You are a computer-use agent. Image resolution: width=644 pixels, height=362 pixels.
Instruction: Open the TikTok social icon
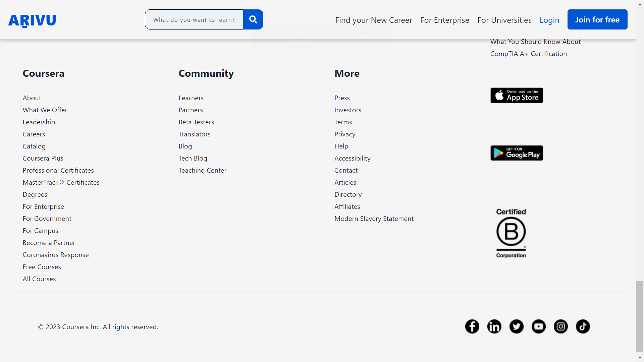pyautogui.click(x=583, y=326)
